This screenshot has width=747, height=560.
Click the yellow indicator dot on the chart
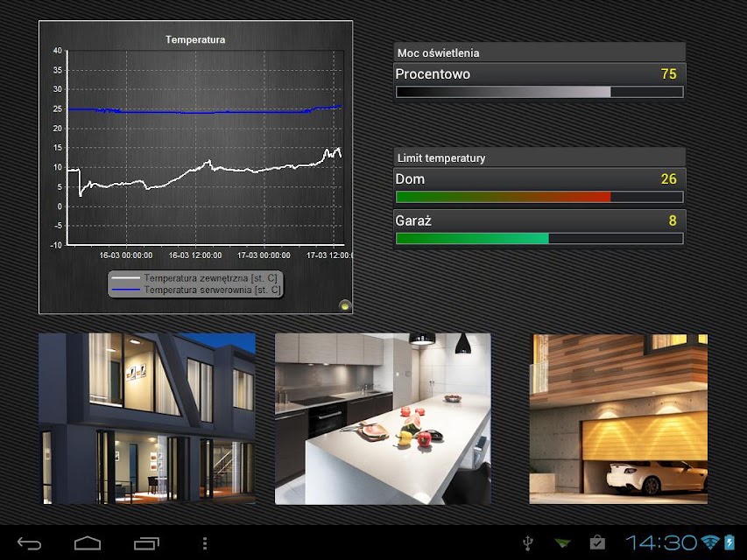344,305
